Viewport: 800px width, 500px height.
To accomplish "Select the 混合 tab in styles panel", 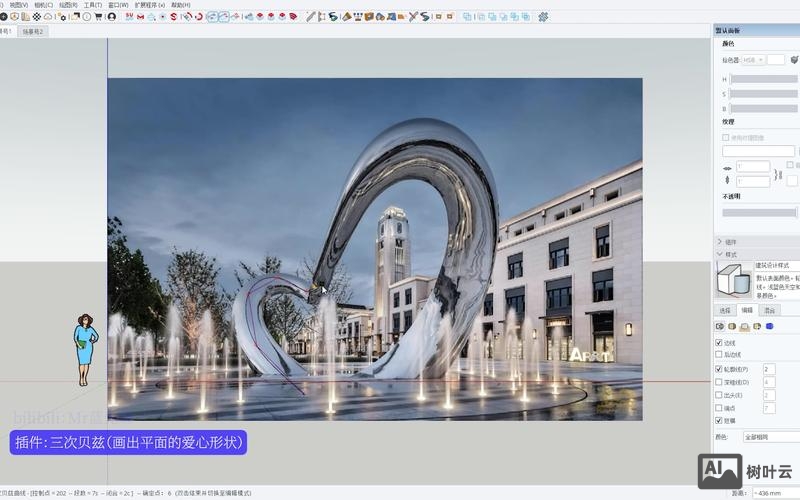I will point(769,310).
